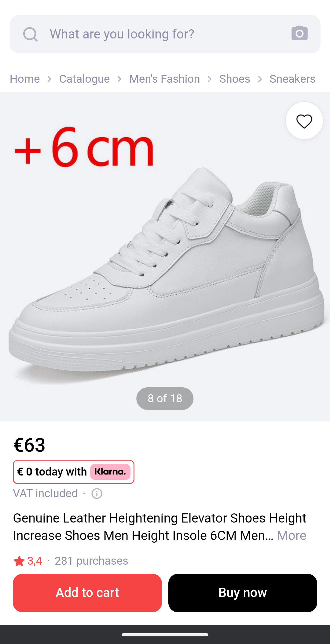This screenshot has height=644, width=330.
Task: Tap the search magnifier icon
Action: [30, 34]
